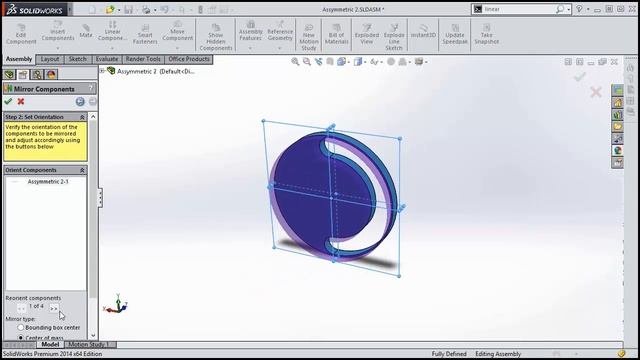
Task: Open Smart Fasteners tool
Action: (x=145, y=34)
